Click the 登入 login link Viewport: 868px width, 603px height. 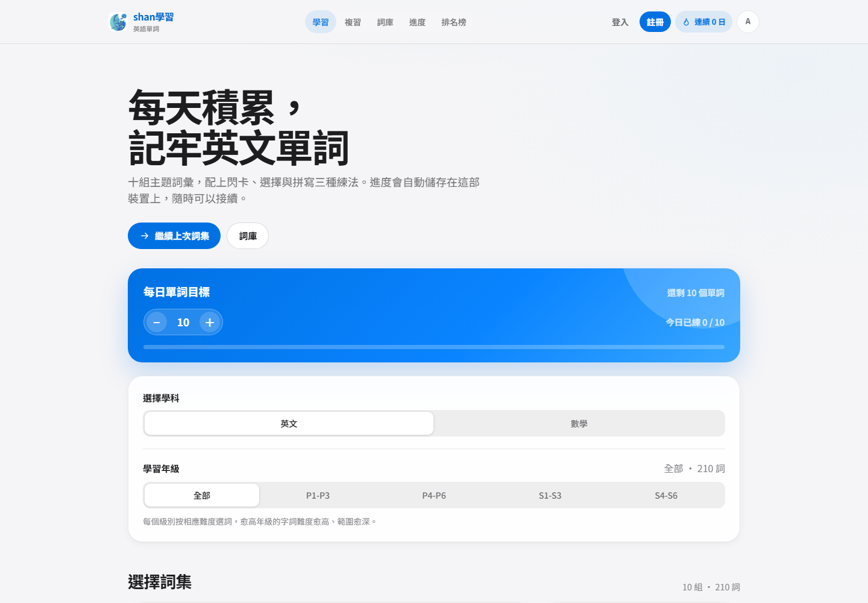click(620, 22)
